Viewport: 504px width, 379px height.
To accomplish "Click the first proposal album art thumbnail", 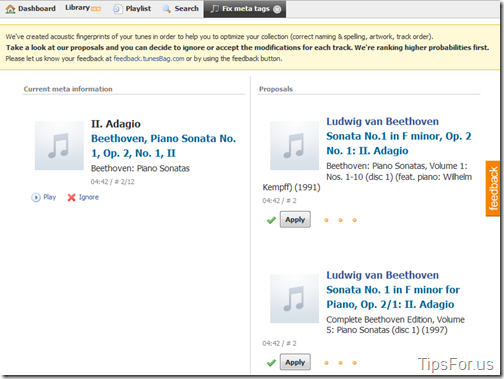I will (x=294, y=146).
